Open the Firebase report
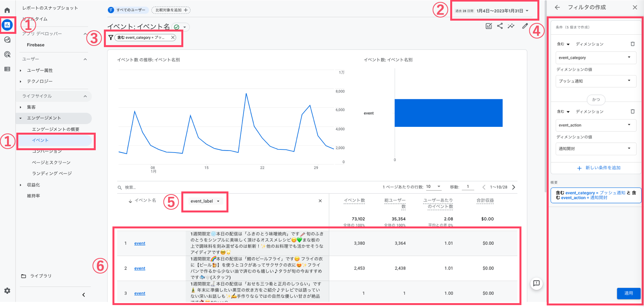This screenshot has width=644, height=307. [35, 45]
